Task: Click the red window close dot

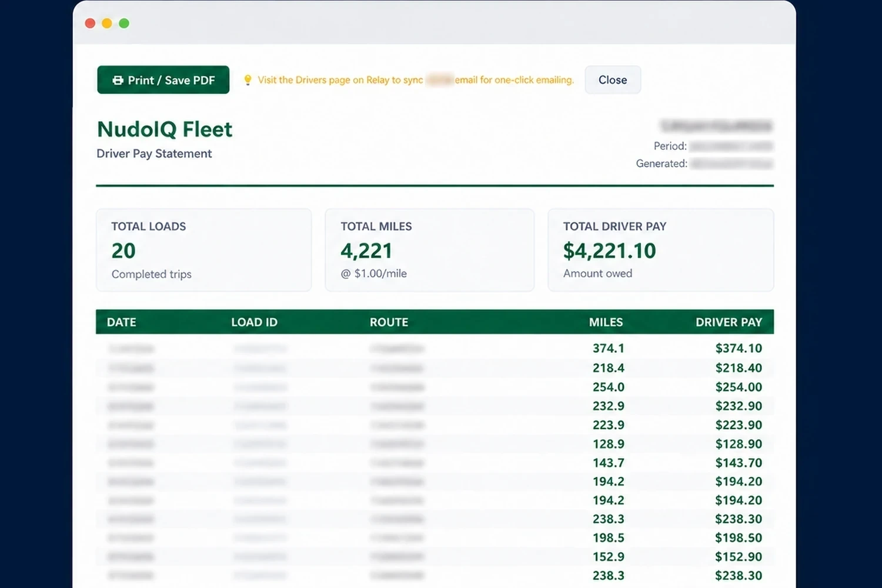Action: 90,24
